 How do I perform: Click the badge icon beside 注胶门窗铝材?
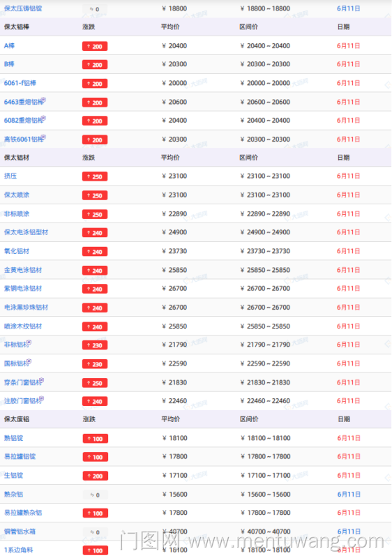42,399
